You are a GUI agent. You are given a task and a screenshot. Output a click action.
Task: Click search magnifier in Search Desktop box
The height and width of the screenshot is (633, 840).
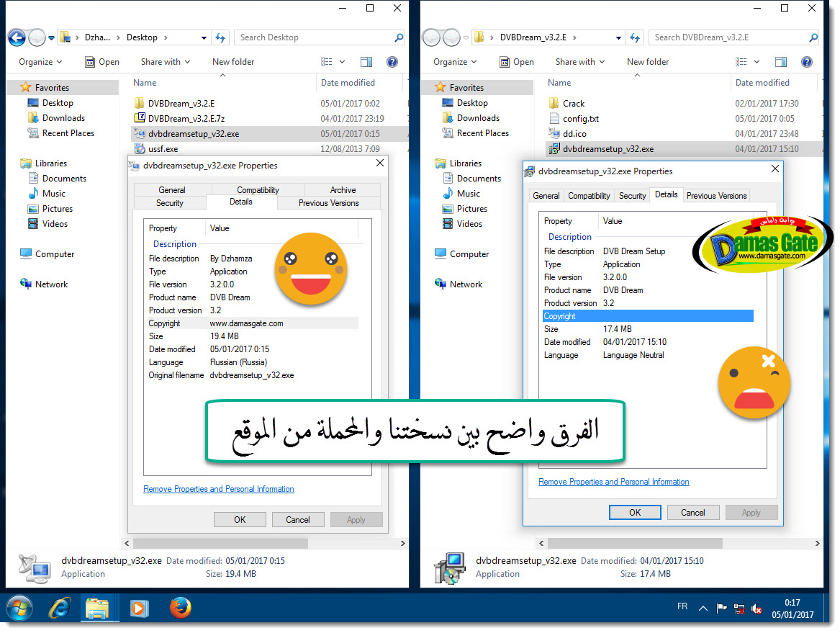point(399,37)
